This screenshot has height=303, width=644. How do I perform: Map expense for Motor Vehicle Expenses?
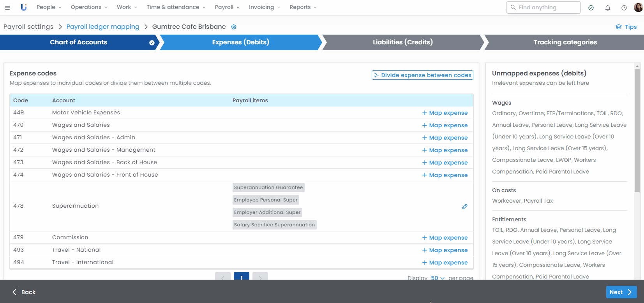click(445, 113)
